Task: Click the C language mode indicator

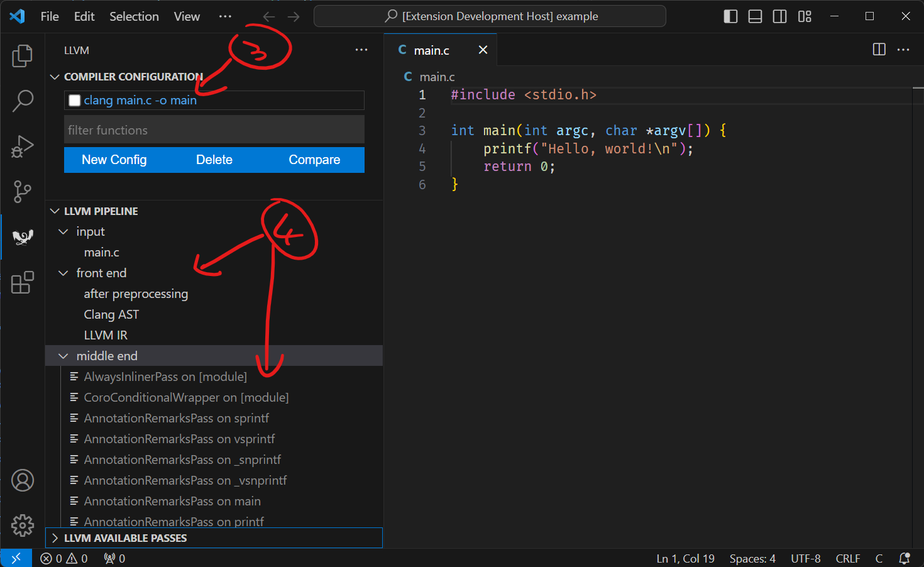Action: 879,558
